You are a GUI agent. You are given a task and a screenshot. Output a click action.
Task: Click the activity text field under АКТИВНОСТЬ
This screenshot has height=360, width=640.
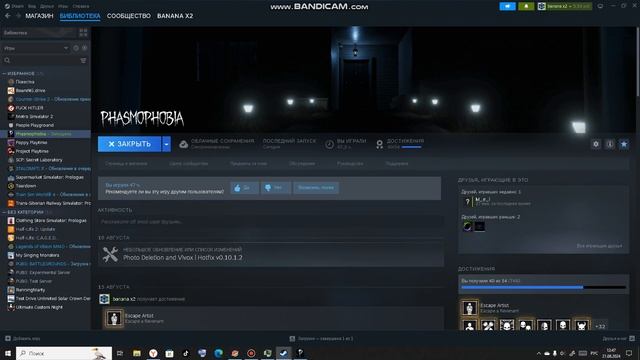271,222
